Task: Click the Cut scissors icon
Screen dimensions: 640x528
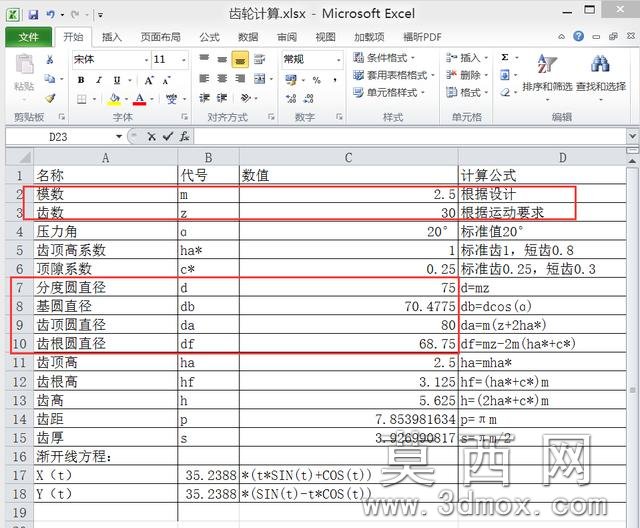Action: [50, 60]
